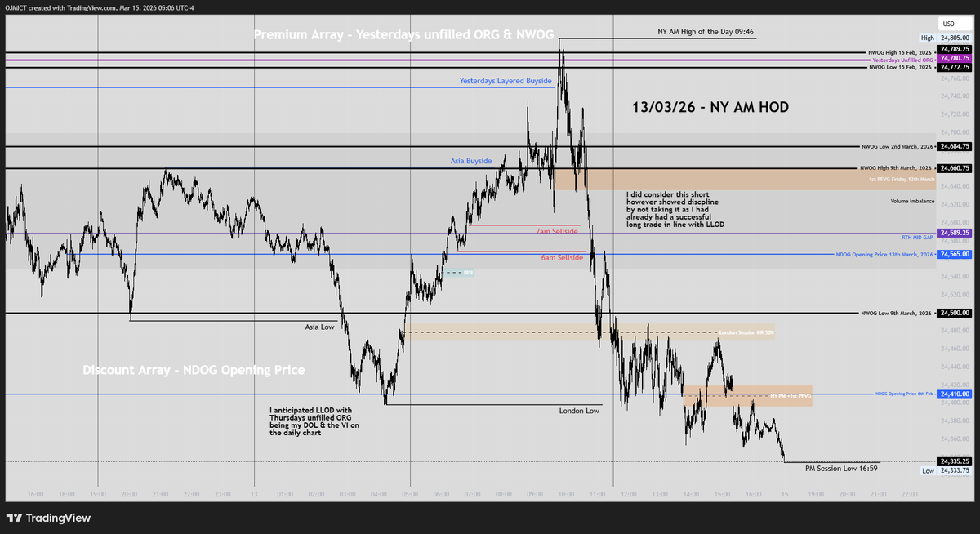Click the 'Yesterdays Unfilled ORG' purple label

pyautogui.click(x=902, y=60)
